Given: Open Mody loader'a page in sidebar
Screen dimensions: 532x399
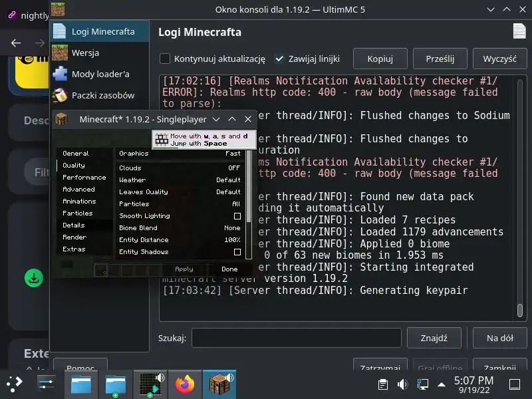Looking at the screenshot, I should tap(100, 74).
